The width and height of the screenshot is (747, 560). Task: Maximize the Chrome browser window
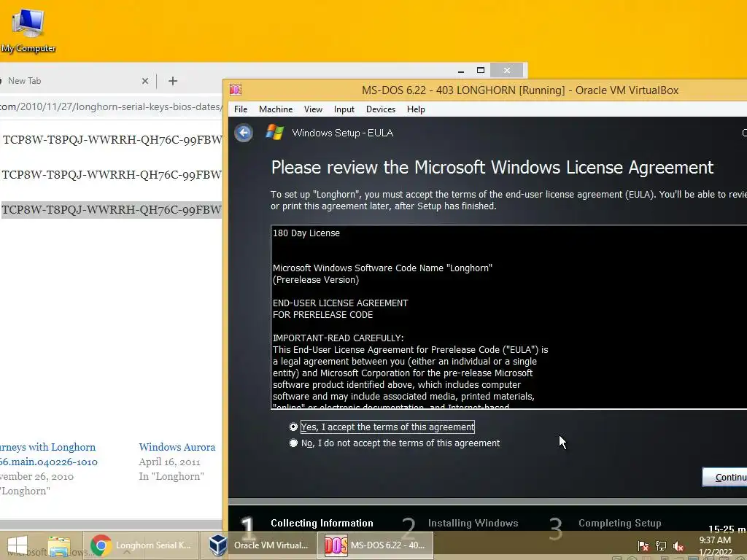point(481,71)
